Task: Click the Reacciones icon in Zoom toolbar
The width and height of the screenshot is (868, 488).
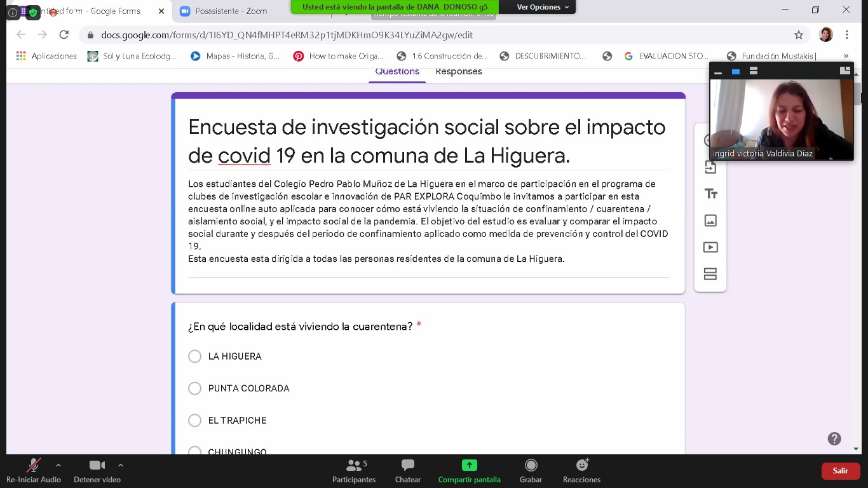Action: (x=580, y=470)
